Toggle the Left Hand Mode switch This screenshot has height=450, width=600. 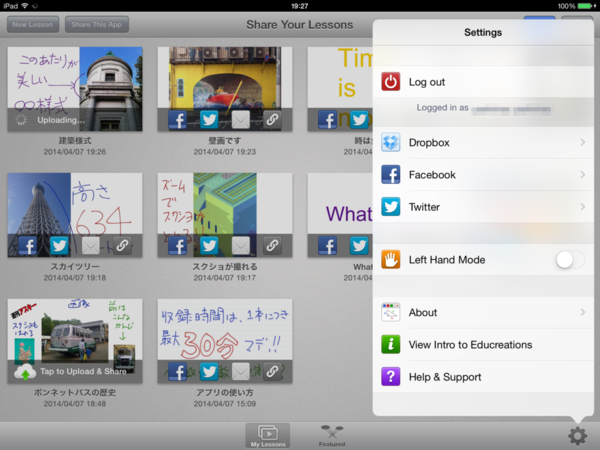point(570,260)
